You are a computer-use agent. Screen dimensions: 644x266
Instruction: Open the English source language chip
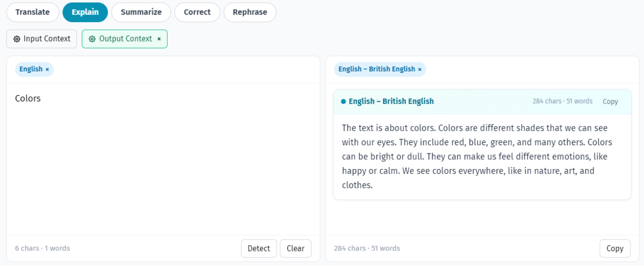pyautogui.click(x=31, y=69)
